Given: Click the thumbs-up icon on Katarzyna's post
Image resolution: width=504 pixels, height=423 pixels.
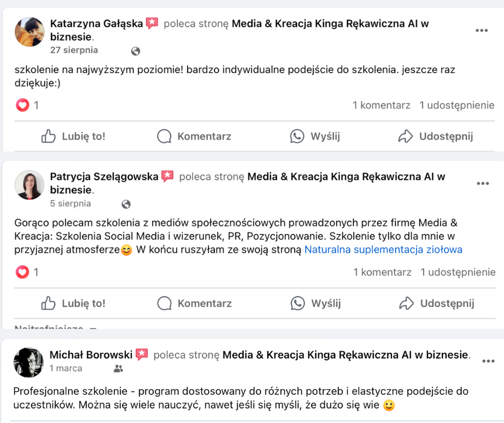Looking at the screenshot, I should click(x=49, y=136).
